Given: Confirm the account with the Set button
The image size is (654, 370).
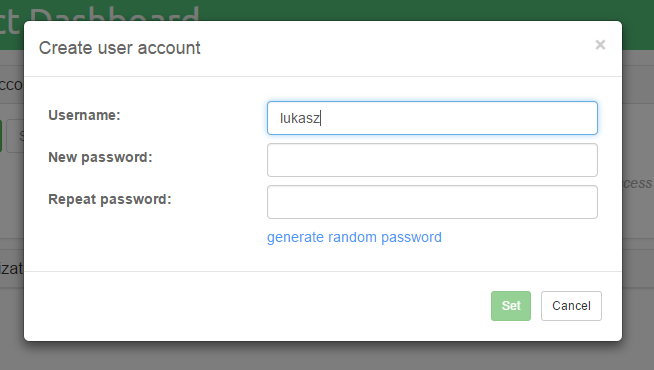Looking at the screenshot, I should [511, 306].
